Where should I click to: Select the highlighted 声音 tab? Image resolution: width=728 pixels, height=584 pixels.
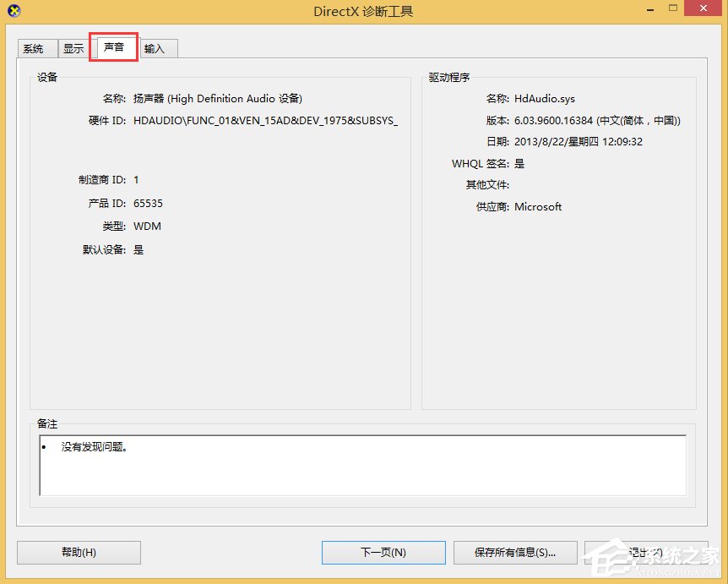click(x=113, y=48)
